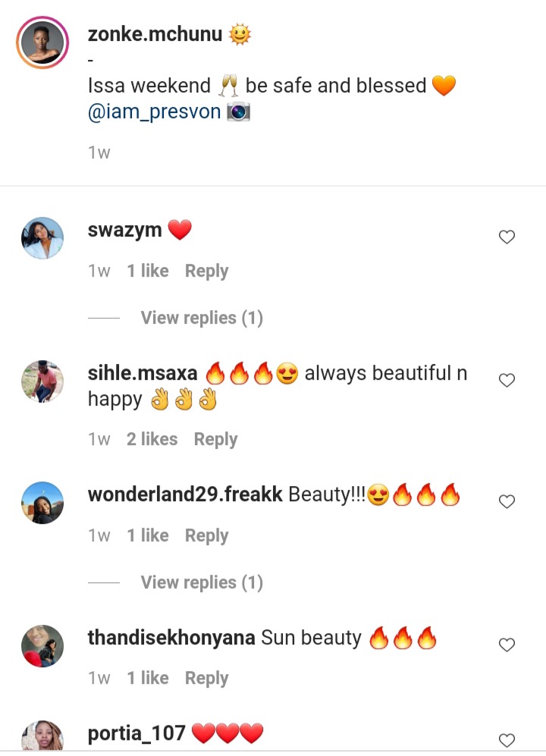View the 2 likes on sihle.msaxa's comment
This screenshot has width=546, height=756.
(152, 439)
